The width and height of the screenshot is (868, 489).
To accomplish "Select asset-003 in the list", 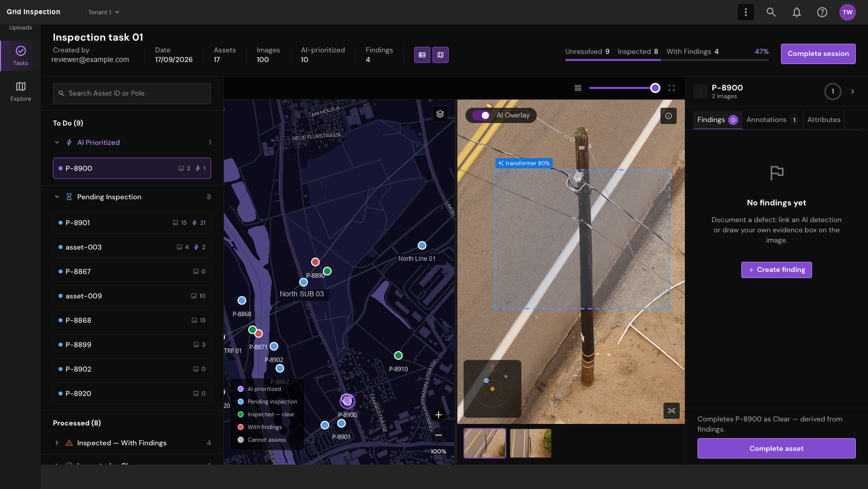I will [132, 247].
